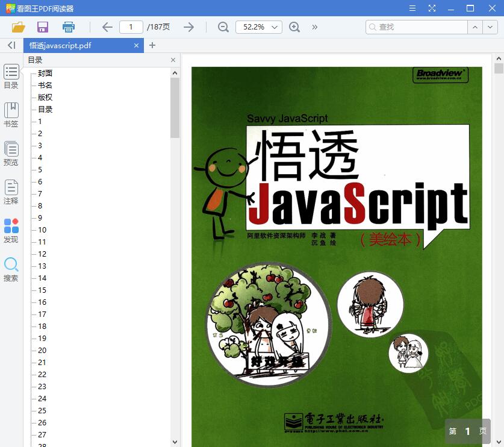Add a new tab with plus button
This screenshot has height=447, width=504.
coord(152,45)
